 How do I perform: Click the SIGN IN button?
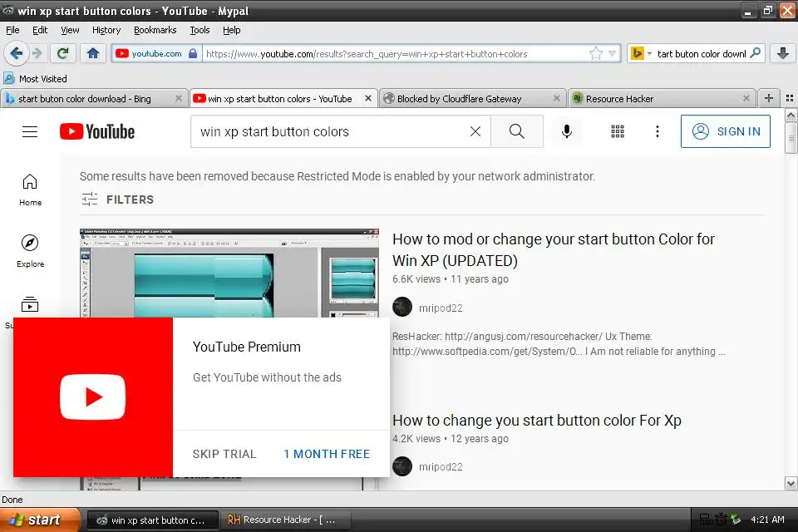[725, 131]
